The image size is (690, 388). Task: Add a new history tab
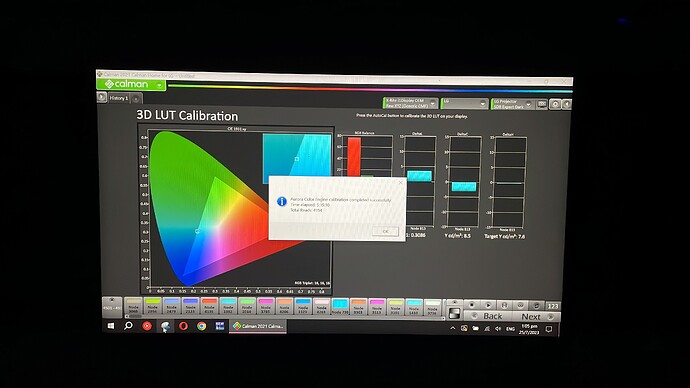point(136,99)
